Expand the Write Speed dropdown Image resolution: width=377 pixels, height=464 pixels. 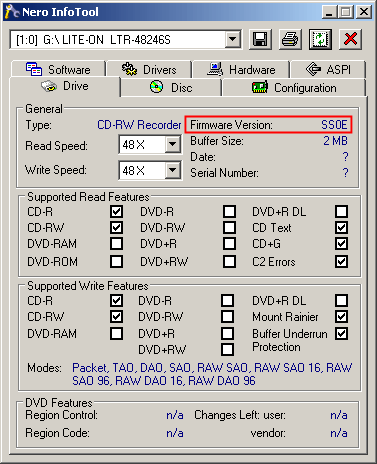coord(173,170)
